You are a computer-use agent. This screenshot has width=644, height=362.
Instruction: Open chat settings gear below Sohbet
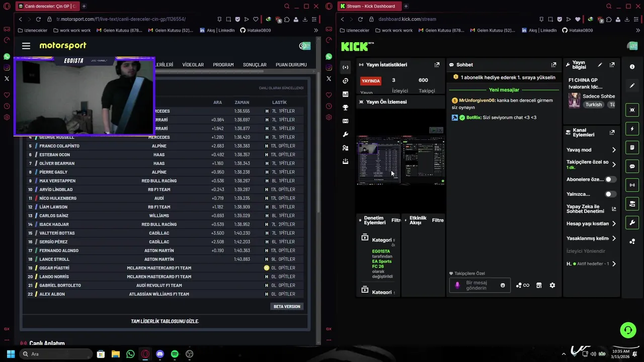click(x=552, y=286)
